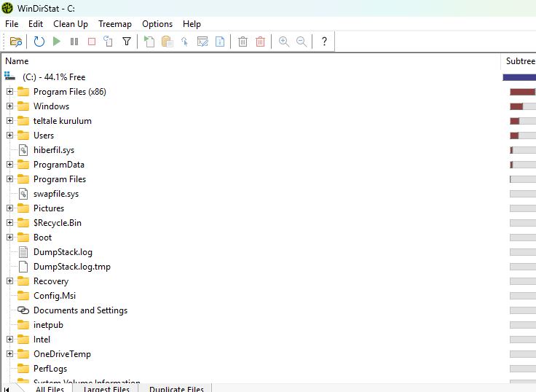Switch to the Largest Files tab
The width and height of the screenshot is (536, 392).
(x=106, y=388)
